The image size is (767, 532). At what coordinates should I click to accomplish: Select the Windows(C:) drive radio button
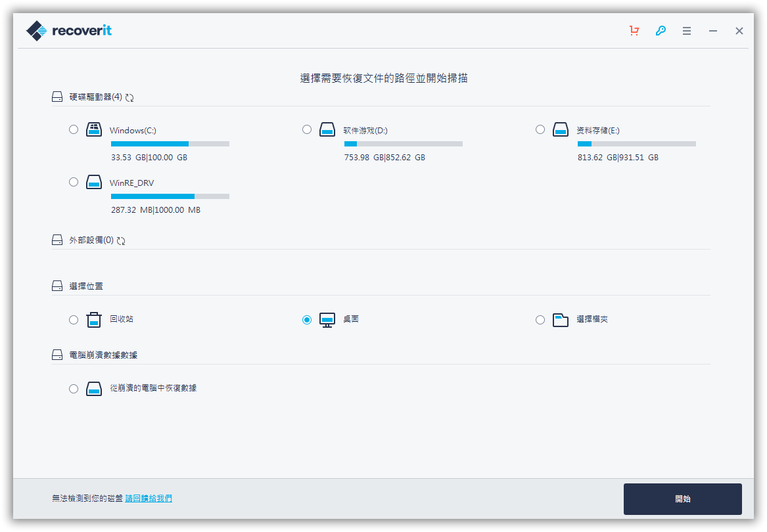[x=74, y=129]
